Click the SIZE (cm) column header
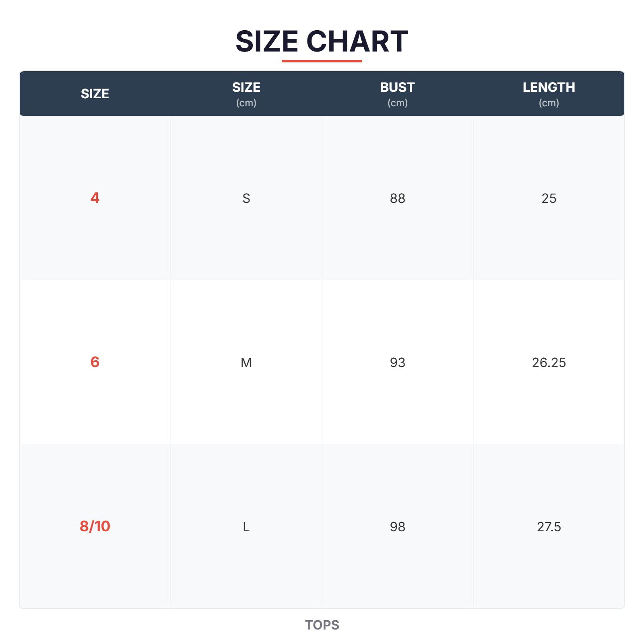The image size is (644, 644). (x=246, y=94)
